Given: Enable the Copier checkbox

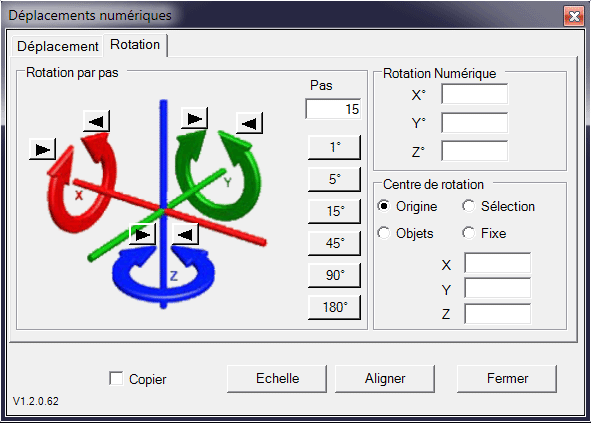Looking at the screenshot, I should (116, 379).
